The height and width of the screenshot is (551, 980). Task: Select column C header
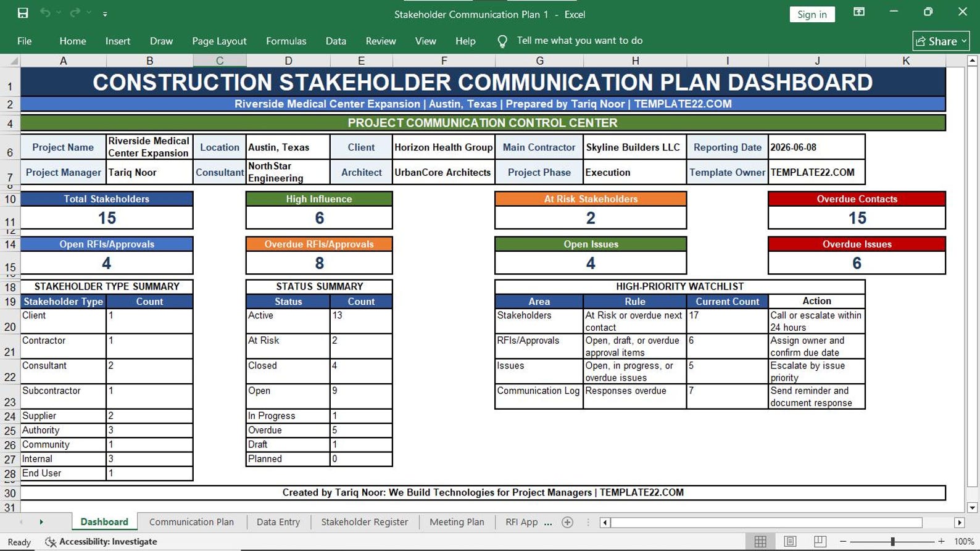click(220, 60)
